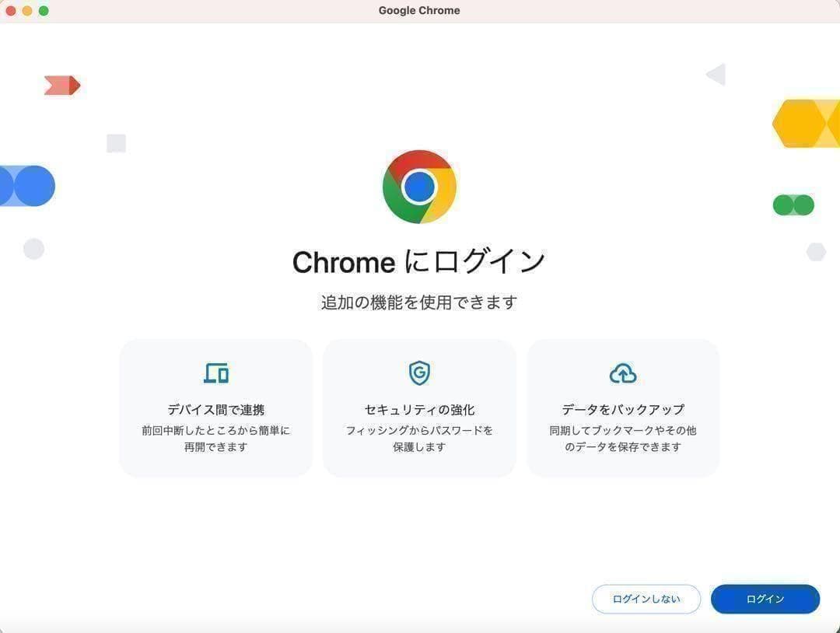Viewport: 840px width, 633px height.
Task: Close the Google Chrome window
Action: (x=11, y=11)
